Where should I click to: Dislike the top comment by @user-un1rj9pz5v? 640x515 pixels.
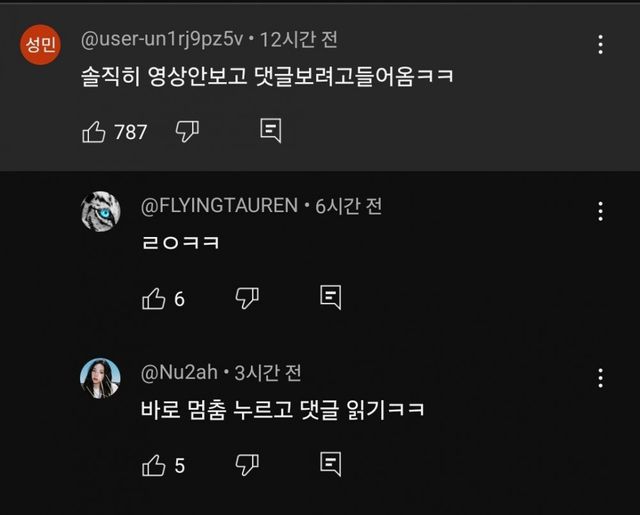pos(187,131)
